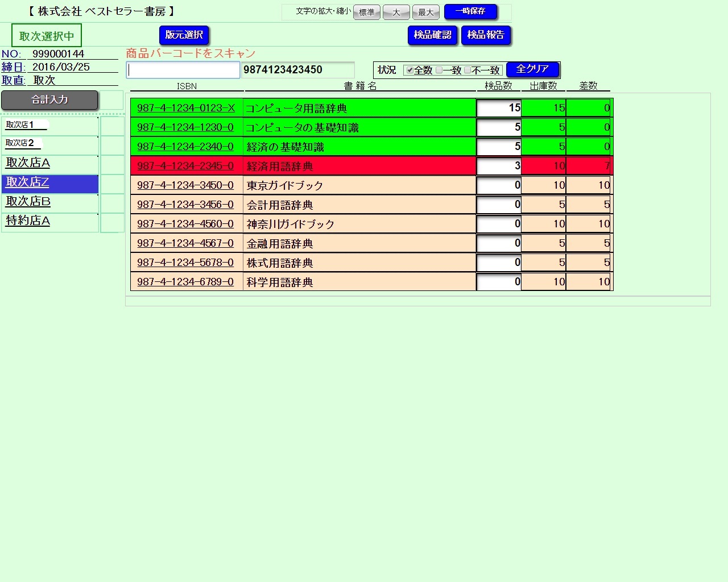Open ISBN link 987-4-1234-0123-X
The height and width of the screenshot is (582, 728).
click(186, 108)
